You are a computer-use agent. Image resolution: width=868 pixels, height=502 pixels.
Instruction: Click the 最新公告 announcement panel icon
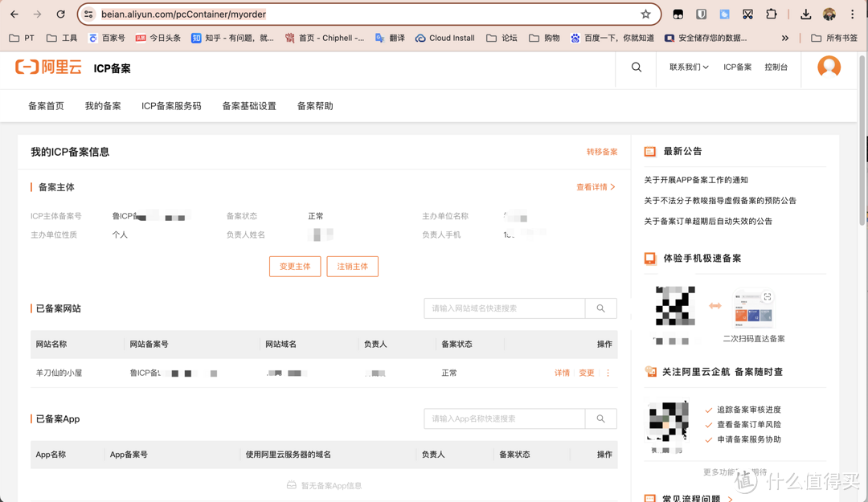pyautogui.click(x=648, y=151)
